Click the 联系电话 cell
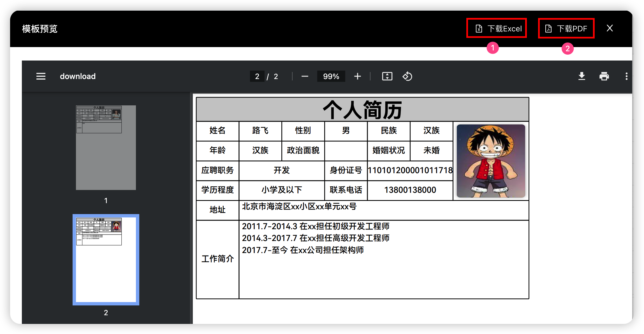The image size is (644, 334). point(346,190)
